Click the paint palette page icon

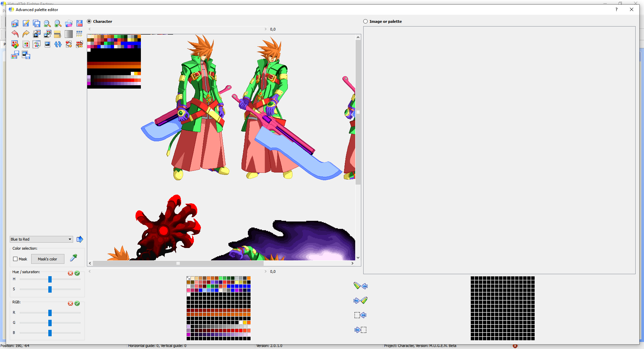pyautogui.click(x=37, y=44)
